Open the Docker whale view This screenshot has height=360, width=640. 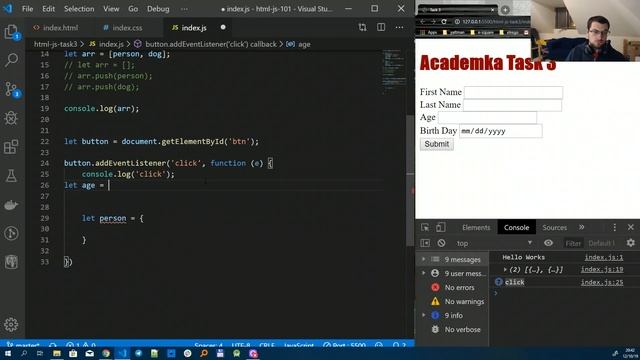[11, 205]
